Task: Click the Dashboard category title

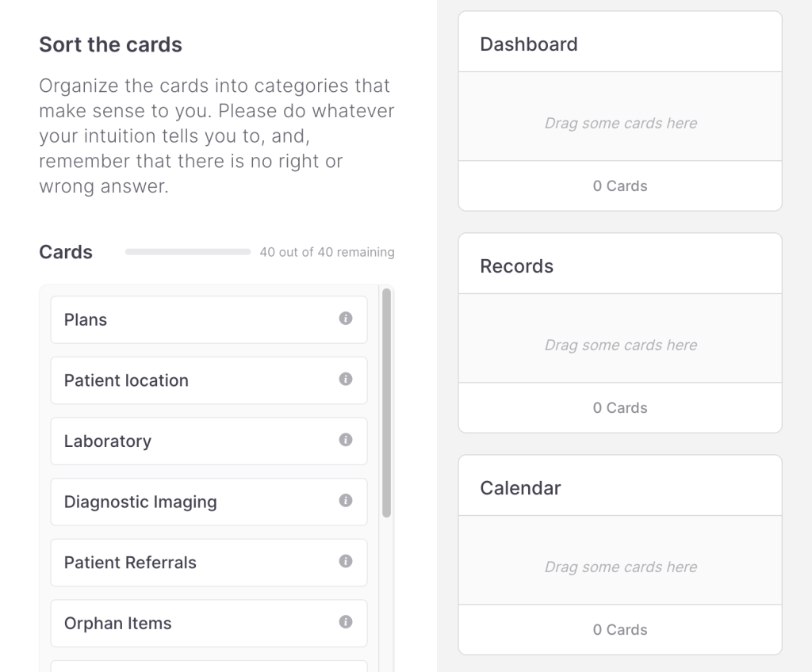Action: [529, 44]
